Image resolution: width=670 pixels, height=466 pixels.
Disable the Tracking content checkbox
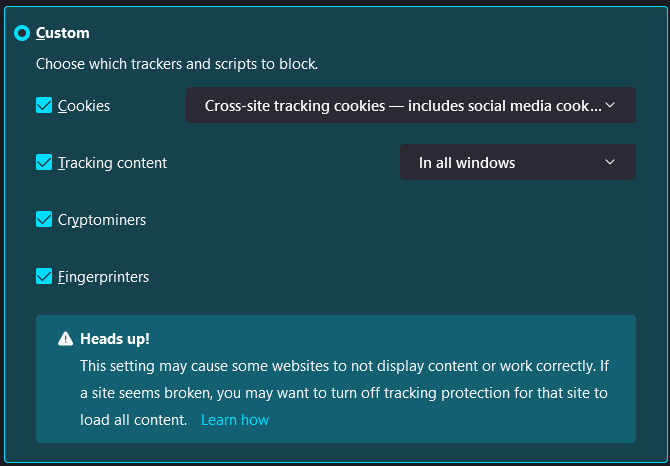click(x=44, y=162)
